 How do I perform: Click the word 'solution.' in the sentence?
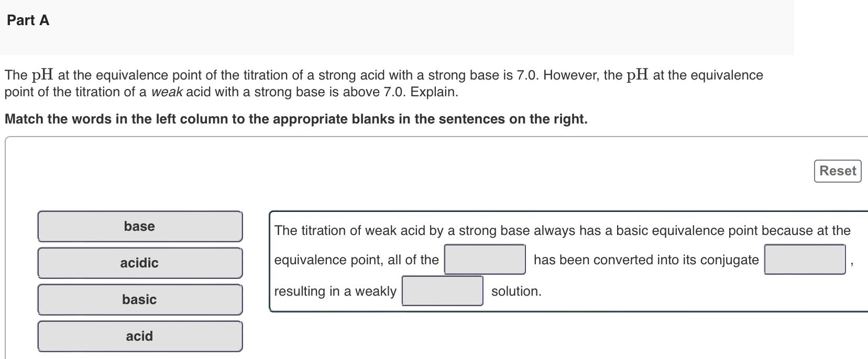coord(515,291)
